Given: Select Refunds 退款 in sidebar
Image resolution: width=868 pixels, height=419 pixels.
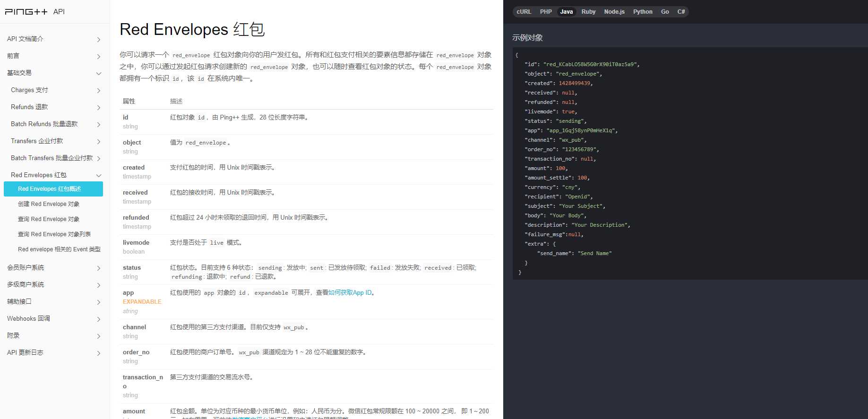Looking at the screenshot, I should coord(29,107).
